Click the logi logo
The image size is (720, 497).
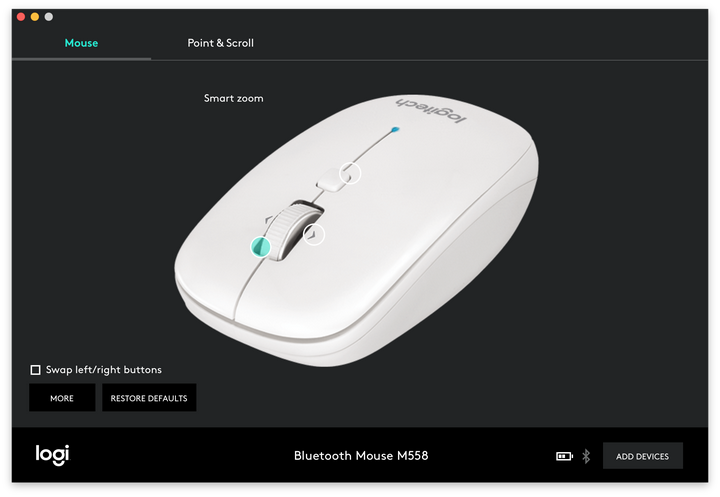pos(52,455)
